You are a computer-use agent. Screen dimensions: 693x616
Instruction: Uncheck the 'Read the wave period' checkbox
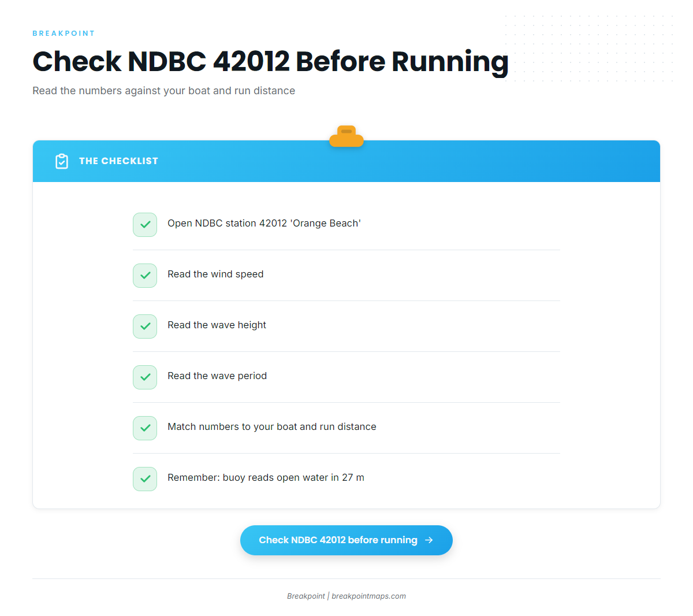[x=145, y=377]
